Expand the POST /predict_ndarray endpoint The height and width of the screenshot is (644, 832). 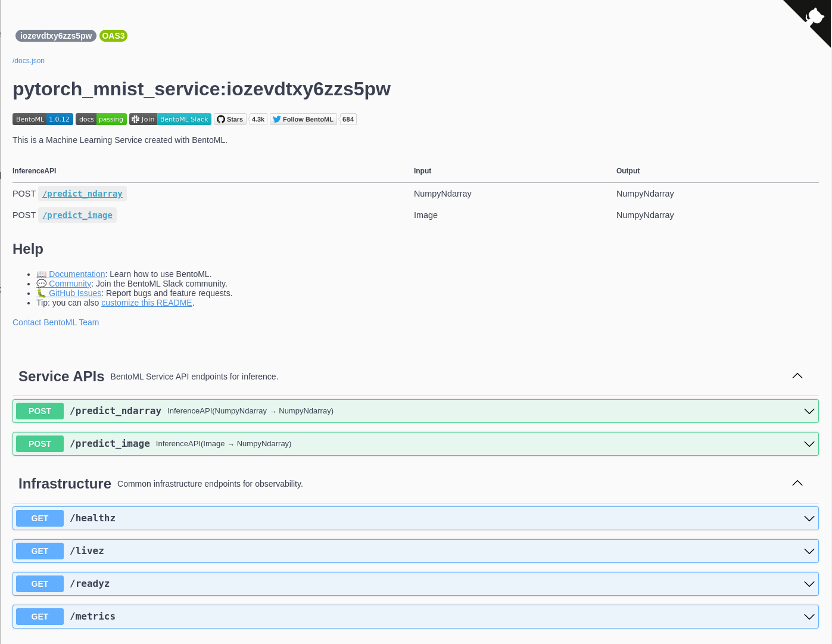[x=809, y=411]
